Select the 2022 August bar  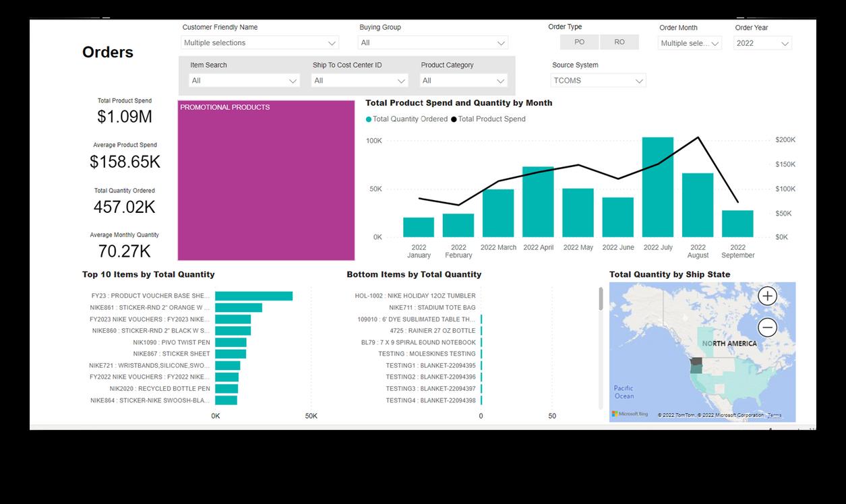pyautogui.click(x=698, y=206)
